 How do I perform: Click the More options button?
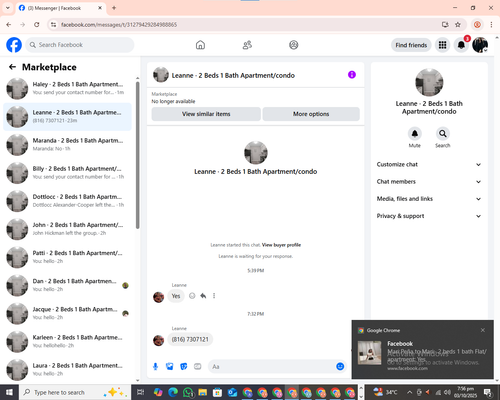click(x=311, y=114)
